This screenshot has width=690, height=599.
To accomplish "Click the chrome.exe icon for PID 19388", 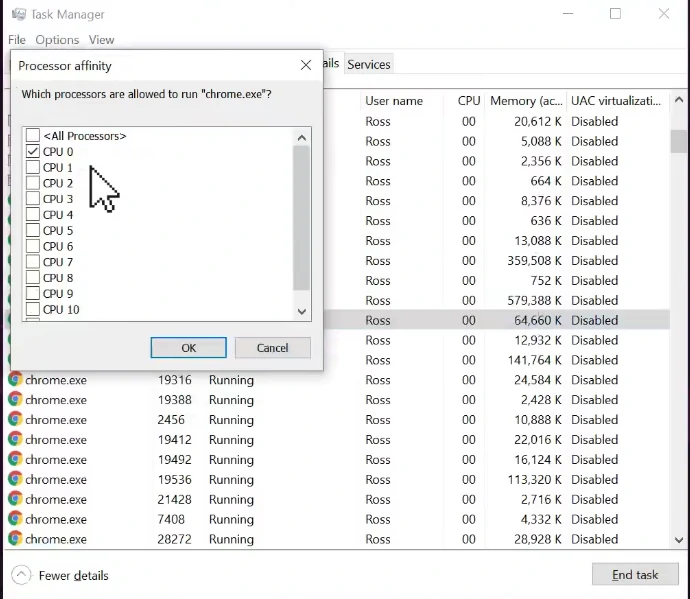I will point(15,400).
